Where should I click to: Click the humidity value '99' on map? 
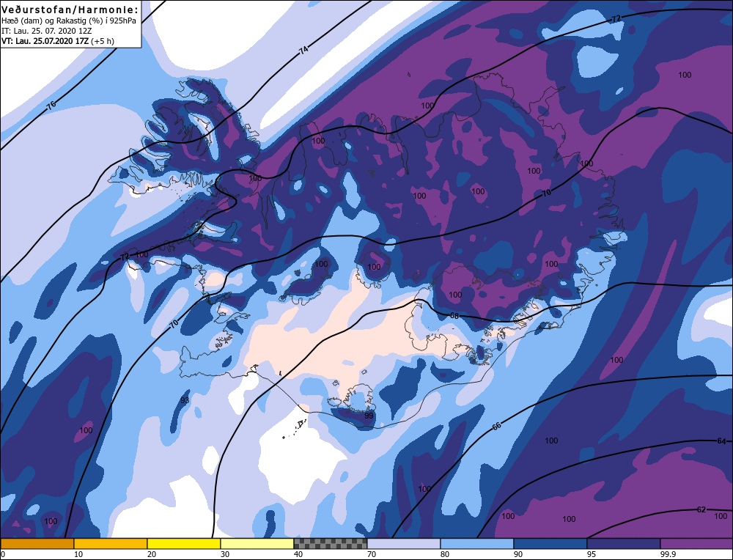pos(369,416)
